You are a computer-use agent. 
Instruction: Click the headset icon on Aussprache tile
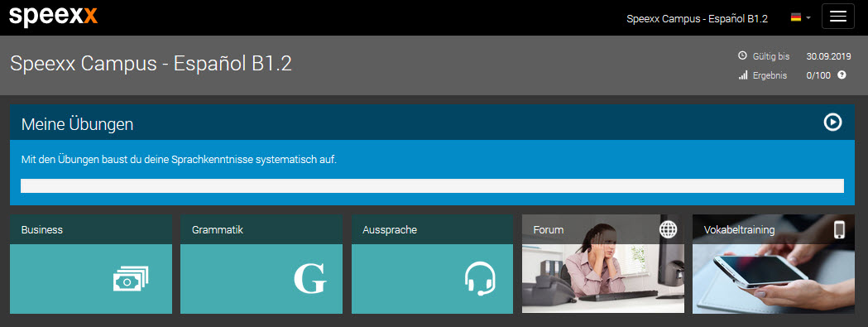coord(479,278)
